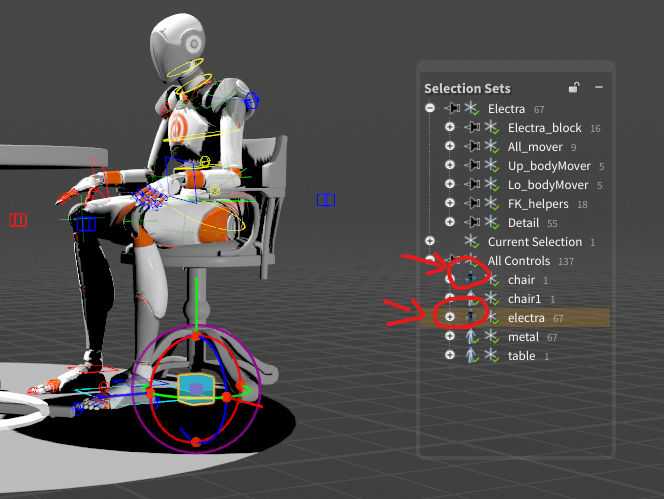Click the pin icon on Lo_bodyMover row
Screen dimensions: 664x499
coord(472,184)
